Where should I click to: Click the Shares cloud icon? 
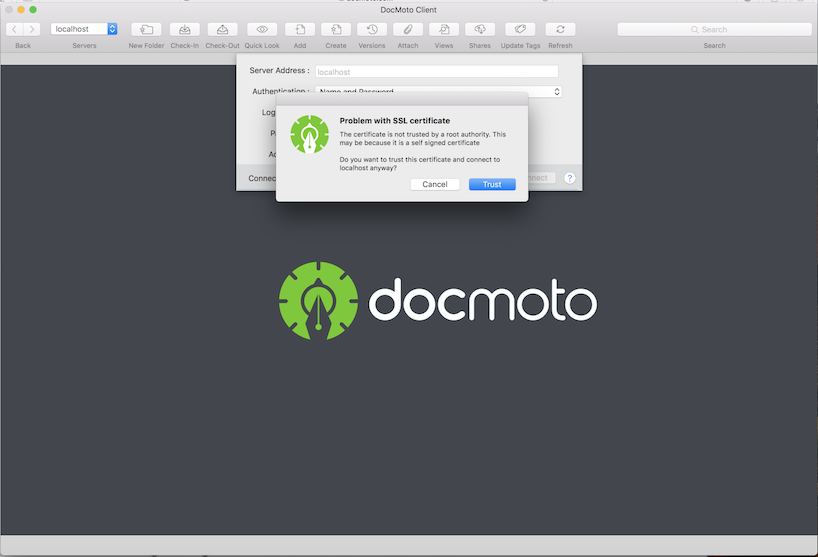480,29
